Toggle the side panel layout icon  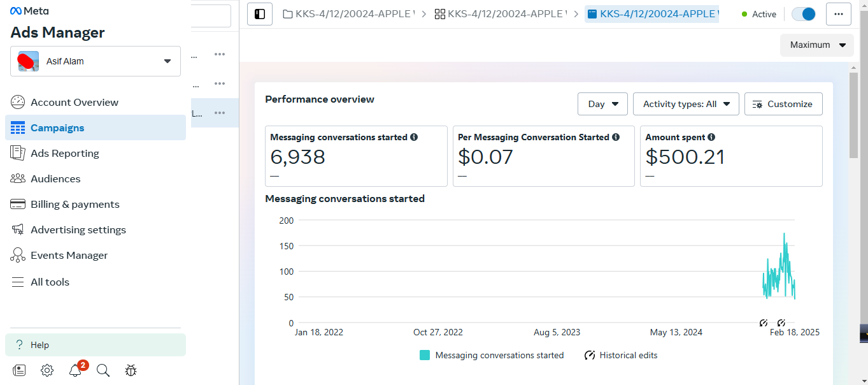pyautogui.click(x=260, y=14)
